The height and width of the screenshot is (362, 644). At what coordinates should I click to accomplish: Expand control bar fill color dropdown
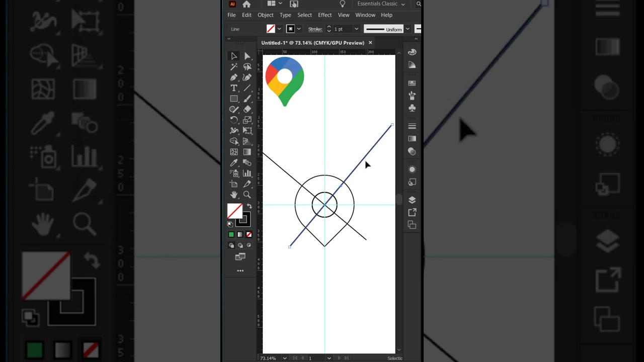pyautogui.click(x=280, y=29)
